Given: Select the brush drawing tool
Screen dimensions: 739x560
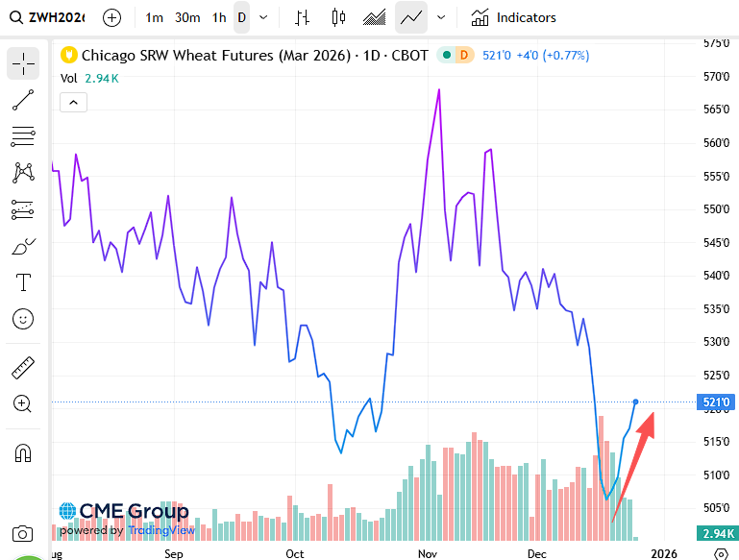Looking at the screenshot, I should pyautogui.click(x=23, y=246).
